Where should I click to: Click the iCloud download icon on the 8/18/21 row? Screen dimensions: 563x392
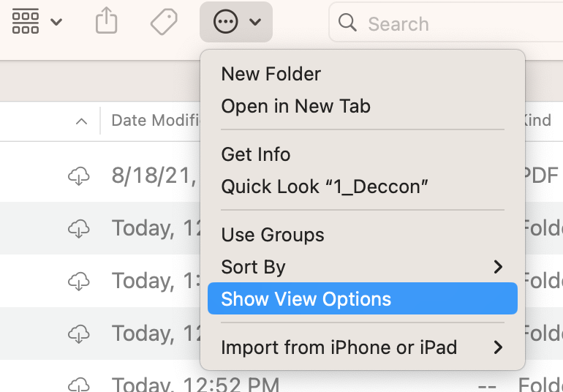pyautogui.click(x=78, y=176)
